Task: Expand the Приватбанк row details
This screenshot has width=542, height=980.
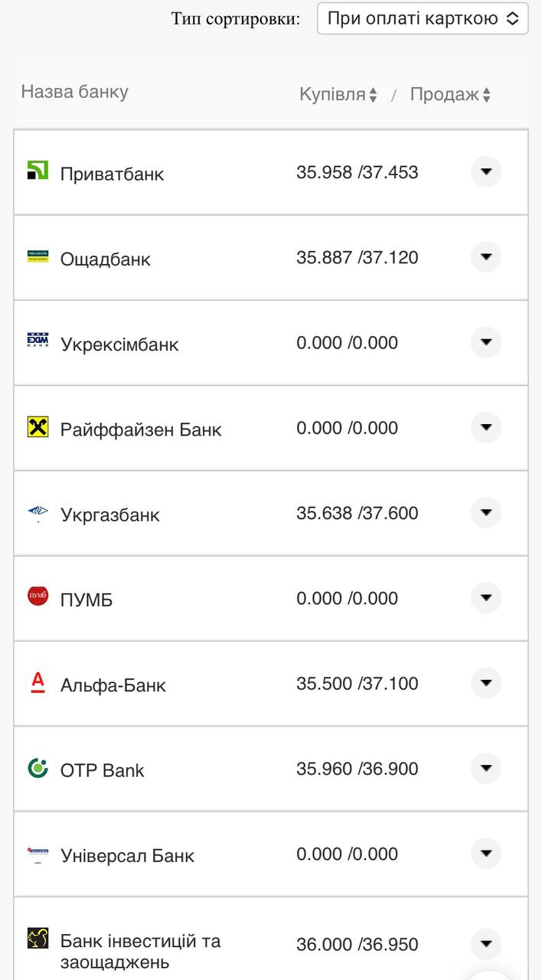Action: click(x=486, y=172)
